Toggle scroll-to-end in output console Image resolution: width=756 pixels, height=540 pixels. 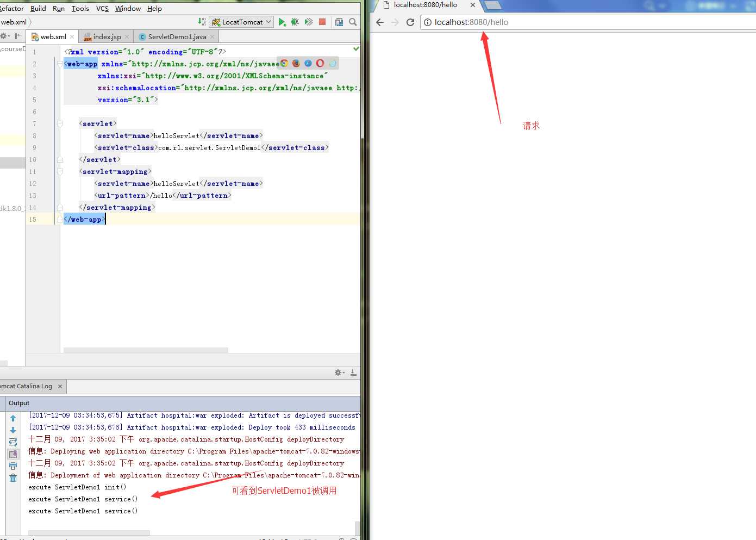[13, 454]
